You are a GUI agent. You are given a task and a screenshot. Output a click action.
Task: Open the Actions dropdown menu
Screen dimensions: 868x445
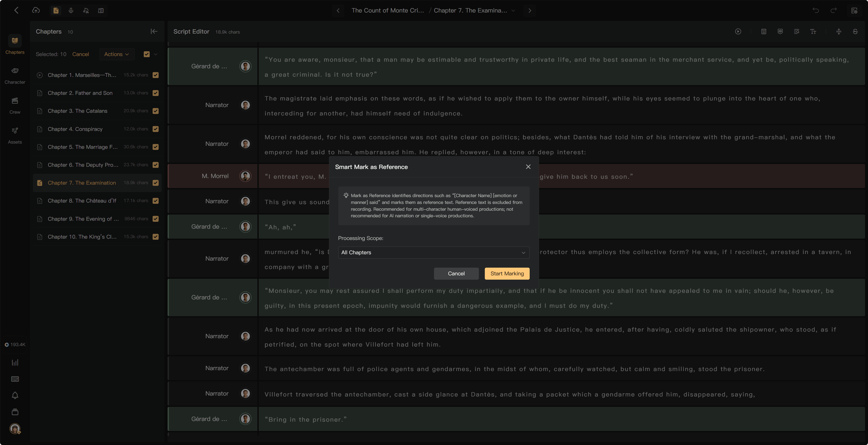click(117, 54)
